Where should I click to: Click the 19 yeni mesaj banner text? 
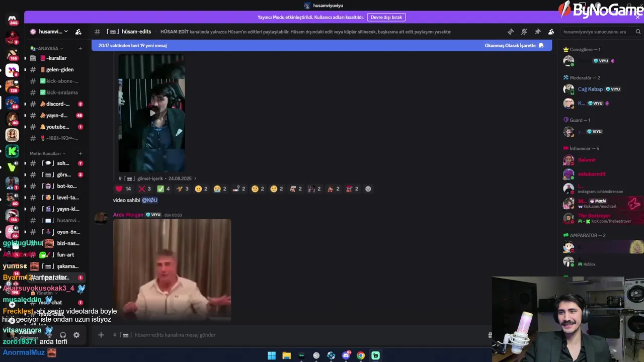coord(132,45)
